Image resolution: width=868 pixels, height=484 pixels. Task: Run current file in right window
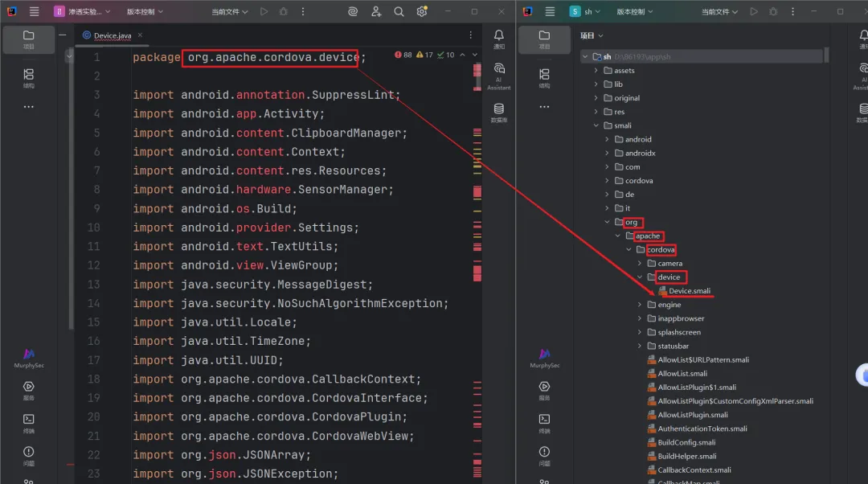pyautogui.click(x=753, y=11)
